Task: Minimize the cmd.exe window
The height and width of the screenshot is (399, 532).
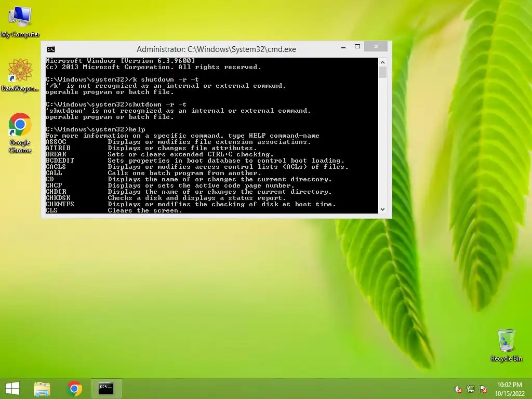Action: tap(343, 47)
